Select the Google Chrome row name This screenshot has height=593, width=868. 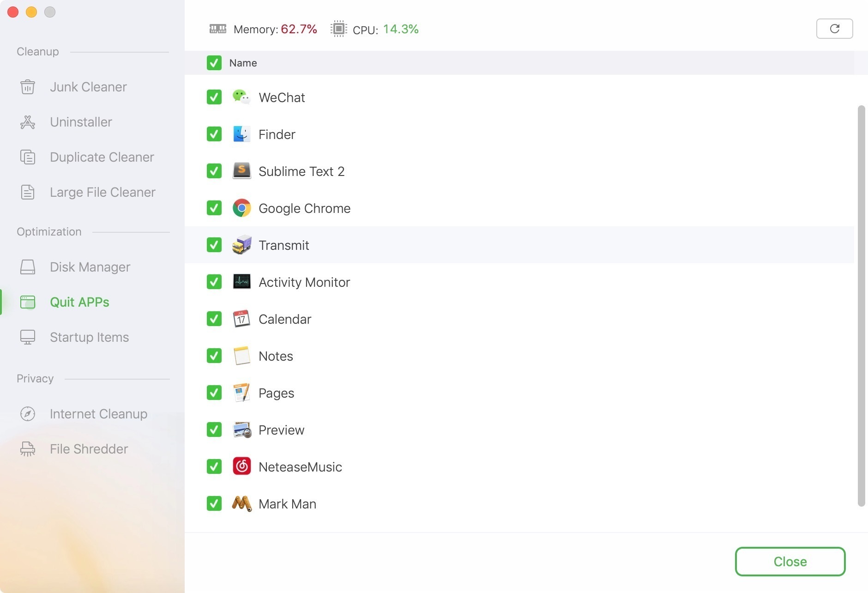coord(304,208)
